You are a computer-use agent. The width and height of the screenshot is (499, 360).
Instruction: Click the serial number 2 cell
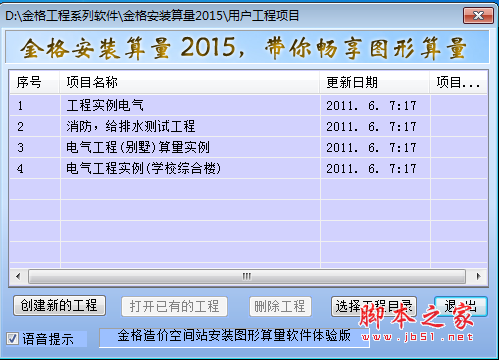point(35,127)
